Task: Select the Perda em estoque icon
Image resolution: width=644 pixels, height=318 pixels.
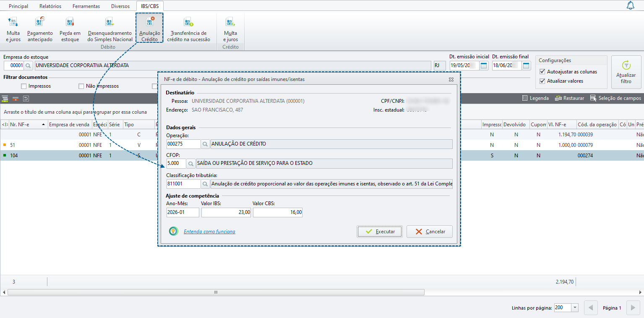Action: click(70, 29)
